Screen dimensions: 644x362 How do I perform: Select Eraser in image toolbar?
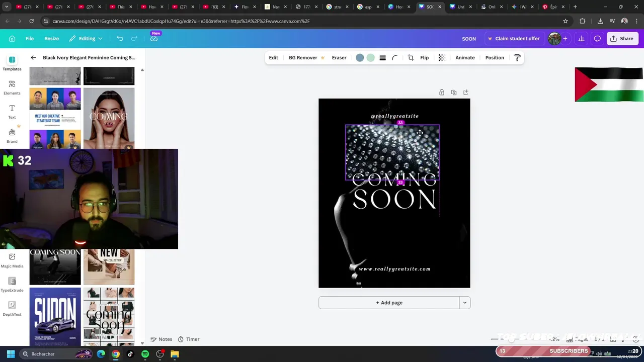pyautogui.click(x=339, y=58)
